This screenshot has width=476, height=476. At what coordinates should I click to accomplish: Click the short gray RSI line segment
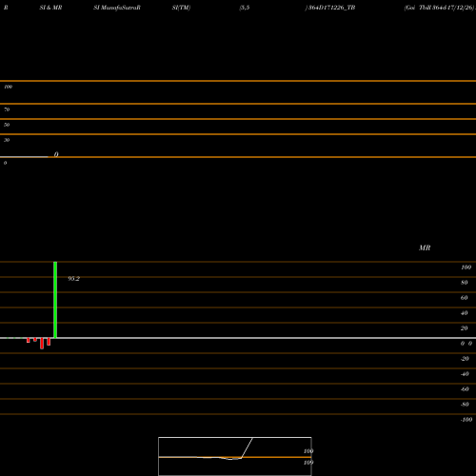(x=24, y=156)
